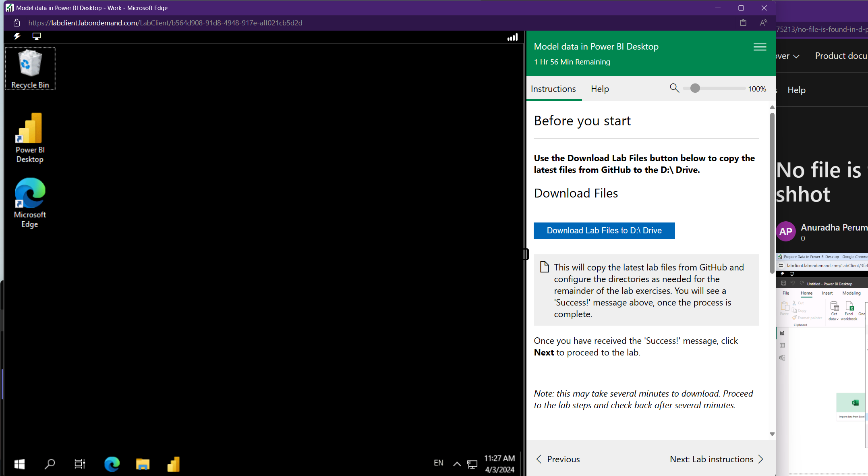Click the Download Lab Files to D: Drive button
868x476 pixels.
[x=604, y=231]
